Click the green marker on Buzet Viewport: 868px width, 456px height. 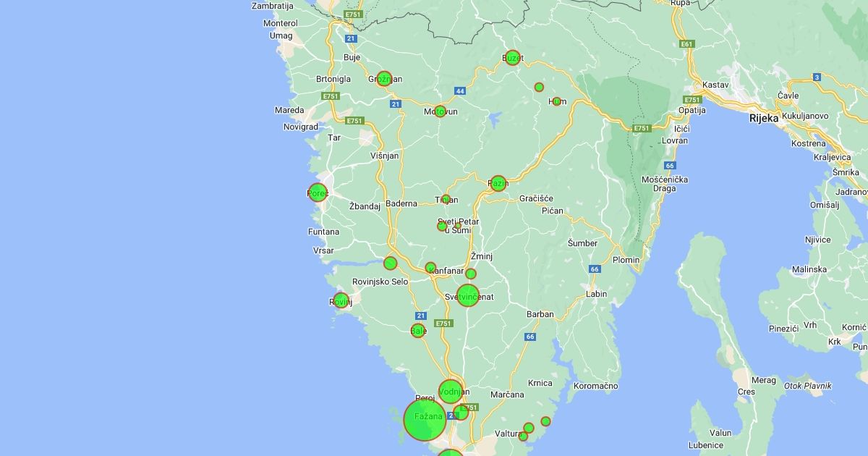(513, 58)
